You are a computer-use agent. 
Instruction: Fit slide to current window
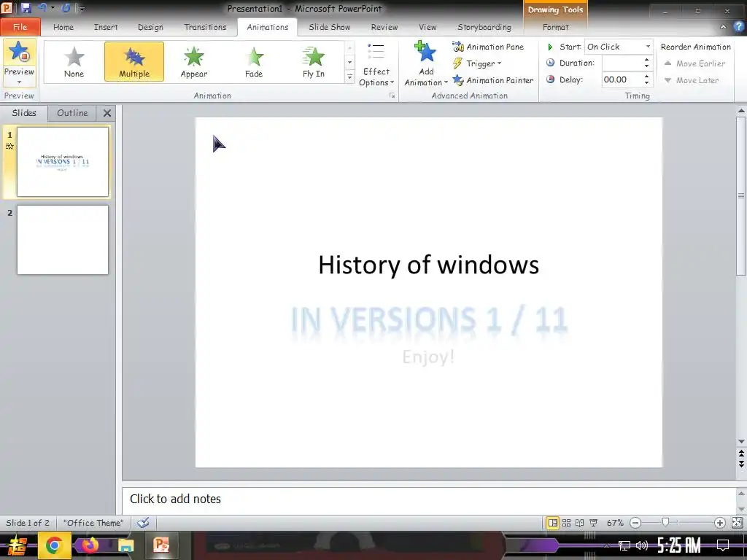click(x=737, y=523)
